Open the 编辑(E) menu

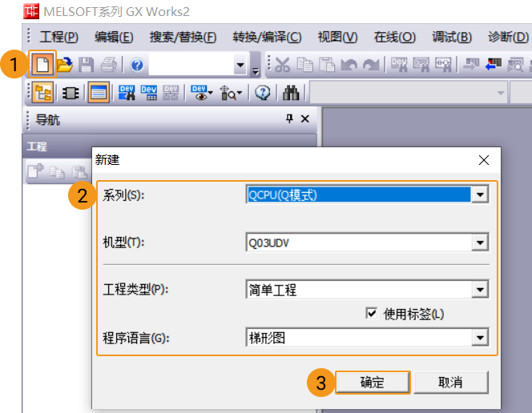point(114,37)
